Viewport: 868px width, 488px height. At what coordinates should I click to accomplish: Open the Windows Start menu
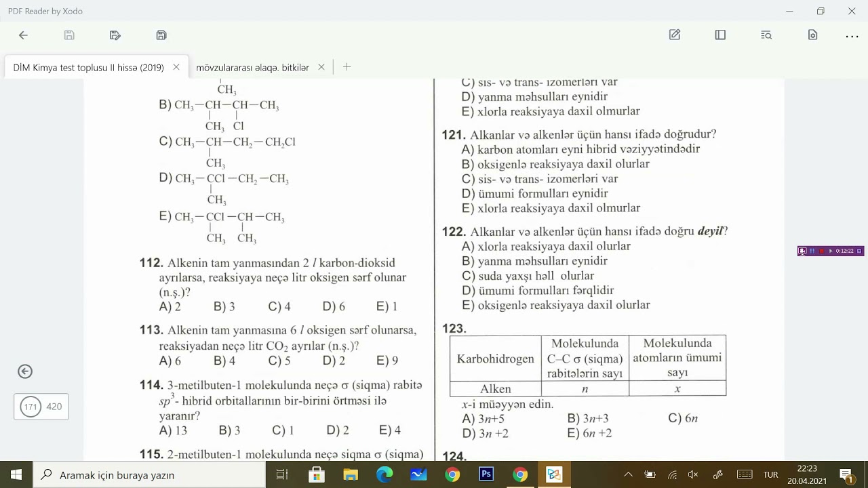[x=16, y=474]
